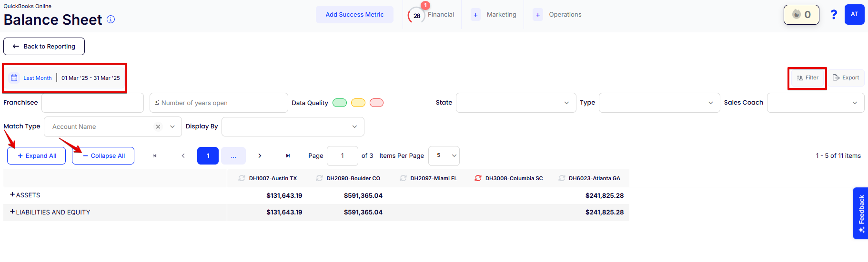Click the red sync icon for DH3008-Columbia SC
Image resolution: width=868 pixels, height=262 pixels.
tap(478, 178)
